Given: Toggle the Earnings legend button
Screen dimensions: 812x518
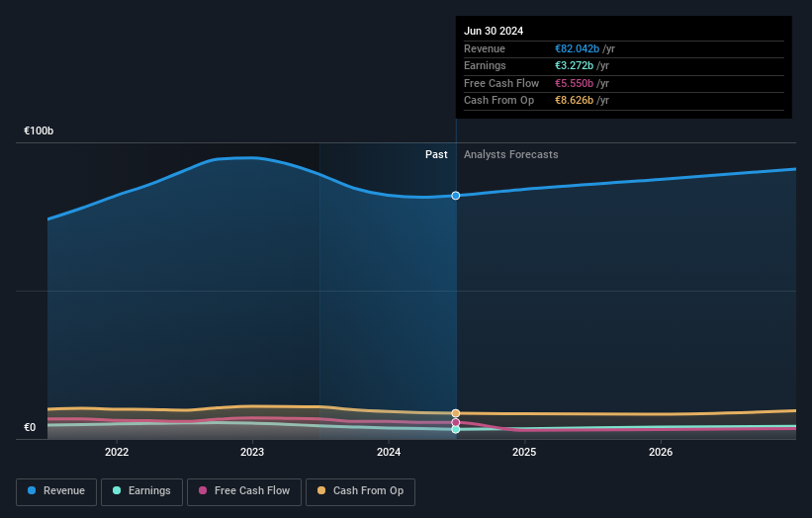Looking at the screenshot, I should pyautogui.click(x=141, y=491).
